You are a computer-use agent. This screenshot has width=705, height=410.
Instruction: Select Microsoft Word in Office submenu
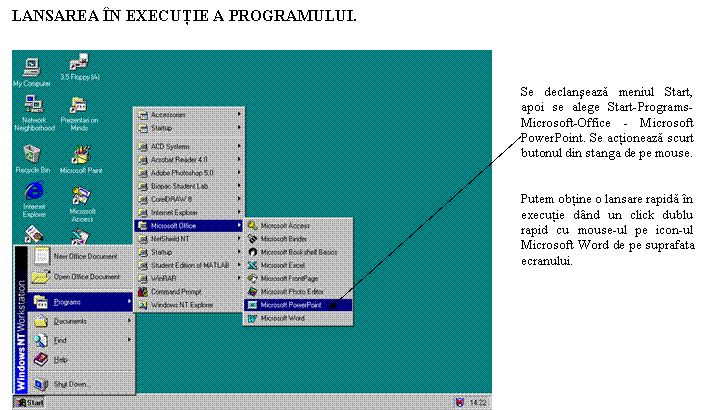[x=283, y=318]
